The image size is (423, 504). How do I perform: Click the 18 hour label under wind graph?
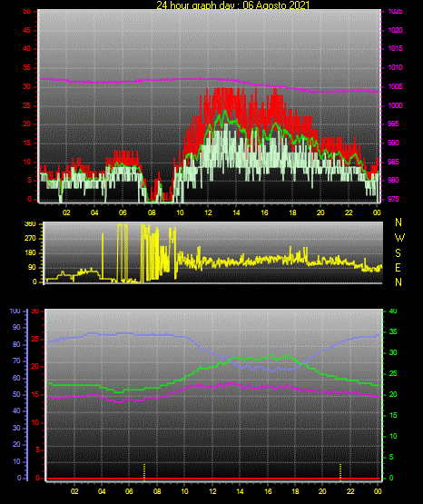[x=292, y=212]
